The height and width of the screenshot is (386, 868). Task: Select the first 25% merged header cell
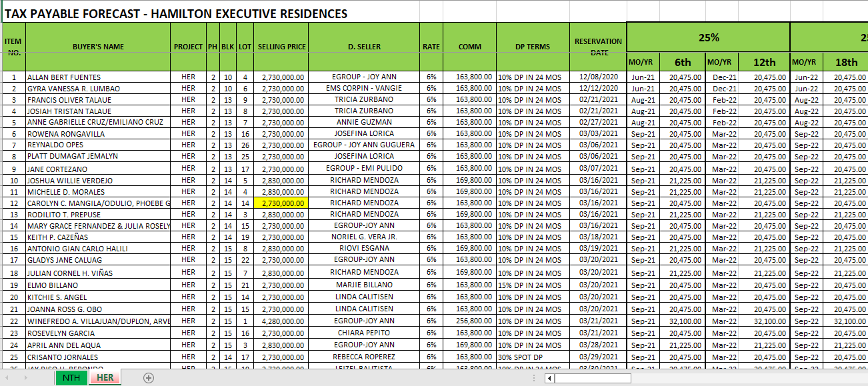pyautogui.click(x=708, y=38)
